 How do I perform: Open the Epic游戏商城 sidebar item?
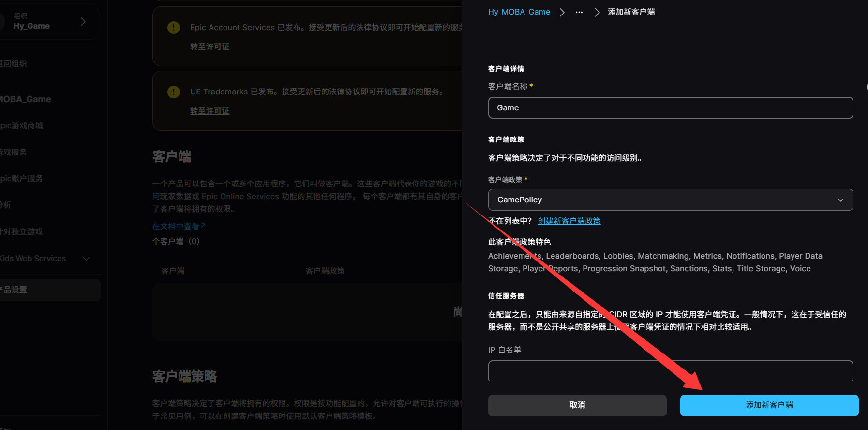(x=21, y=126)
